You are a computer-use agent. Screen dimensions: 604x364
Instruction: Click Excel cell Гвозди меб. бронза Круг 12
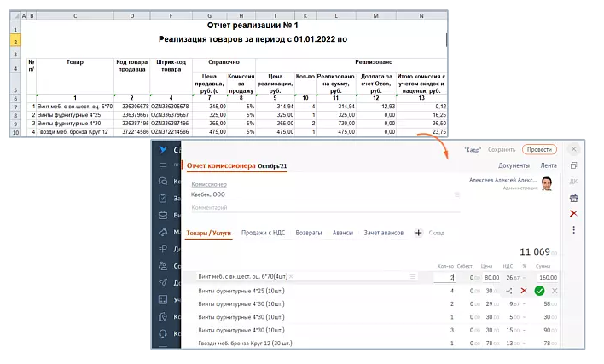coord(75,132)
